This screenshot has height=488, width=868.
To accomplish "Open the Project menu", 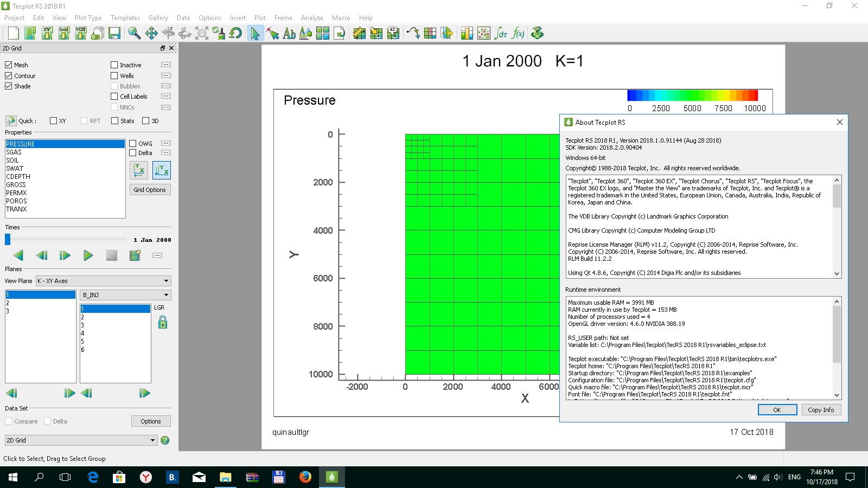I will coord(15,18).
